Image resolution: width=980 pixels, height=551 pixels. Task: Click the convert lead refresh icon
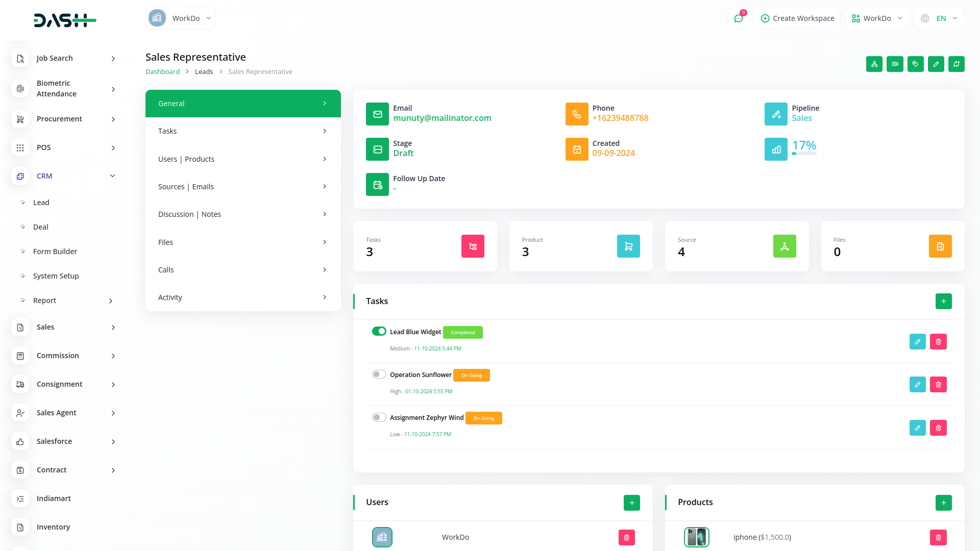click(x=956, y=64)
